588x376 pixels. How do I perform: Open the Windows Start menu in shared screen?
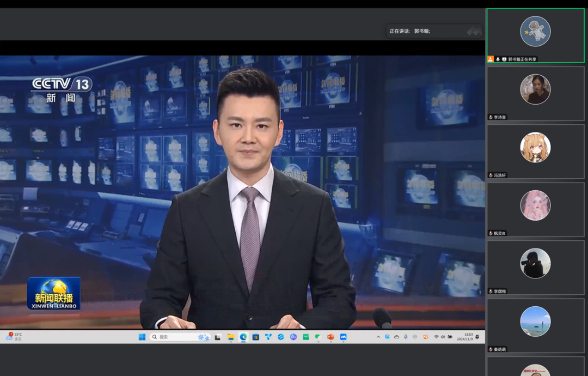tap(142, 337)
